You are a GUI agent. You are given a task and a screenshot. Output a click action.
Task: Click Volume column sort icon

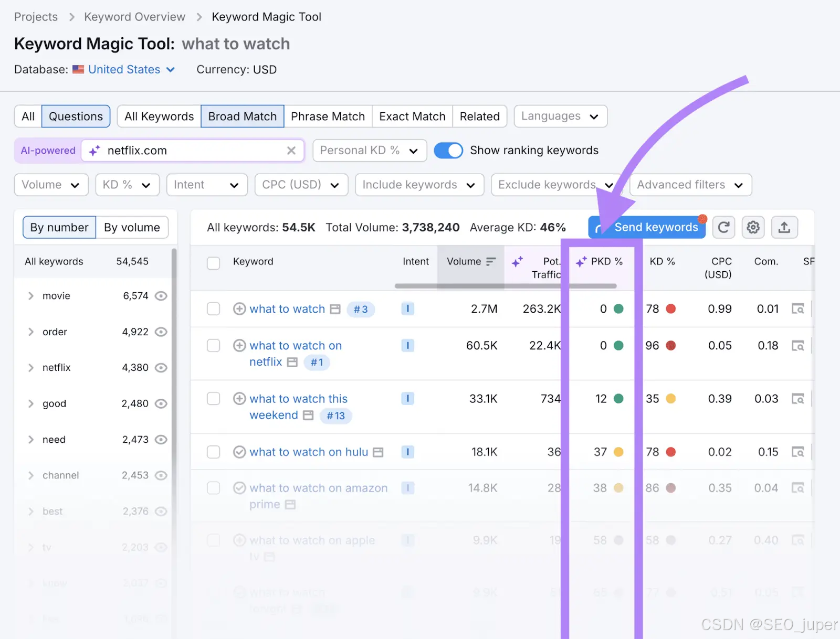491,261
